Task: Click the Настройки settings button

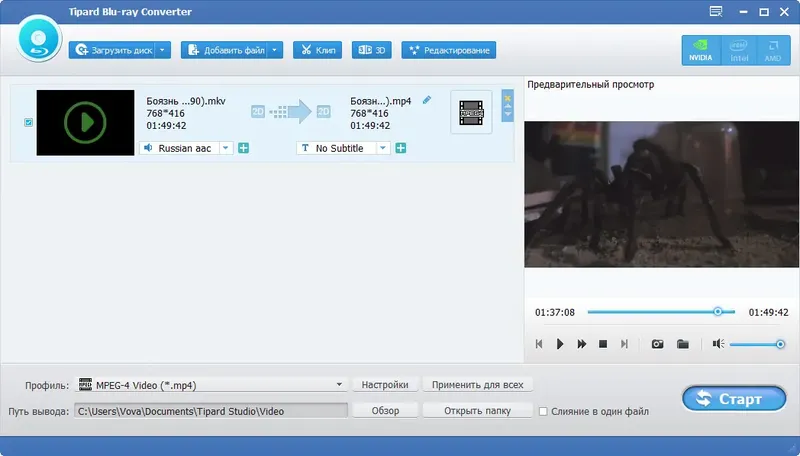Action: pyautogui.click(x=385, y=385)
